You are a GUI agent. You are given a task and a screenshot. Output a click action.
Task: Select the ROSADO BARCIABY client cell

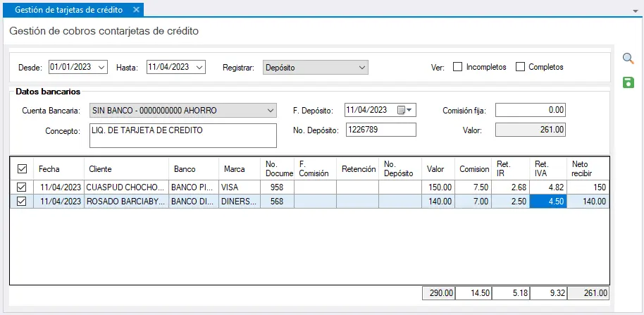127,202
